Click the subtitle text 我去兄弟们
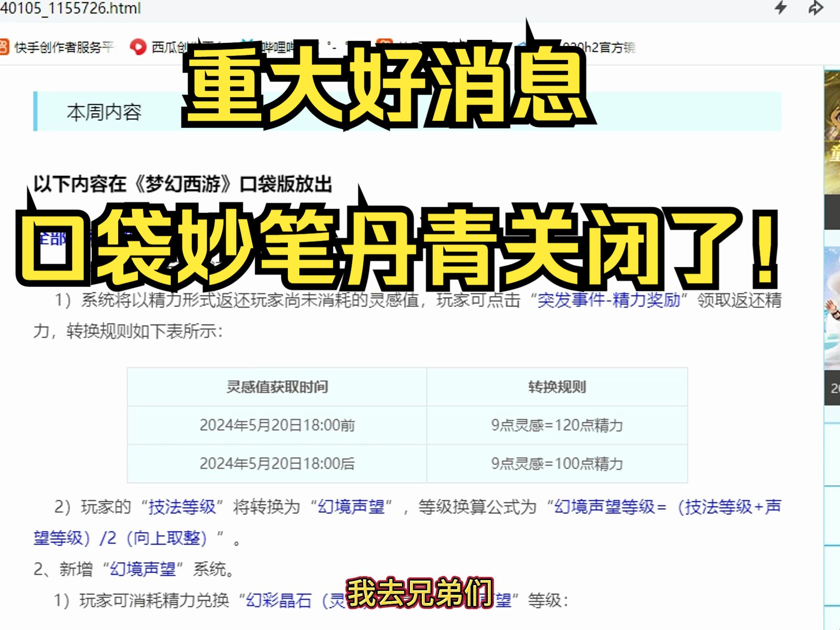 [420, 593]
